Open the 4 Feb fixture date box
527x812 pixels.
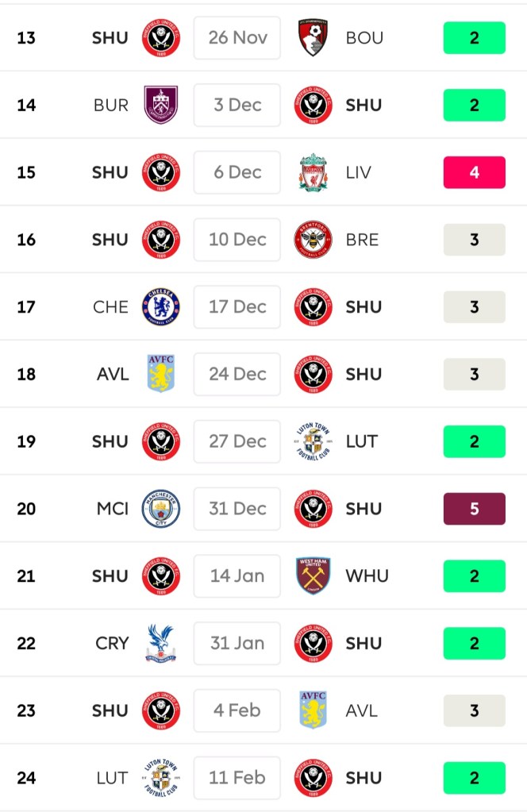coord(237,710)
